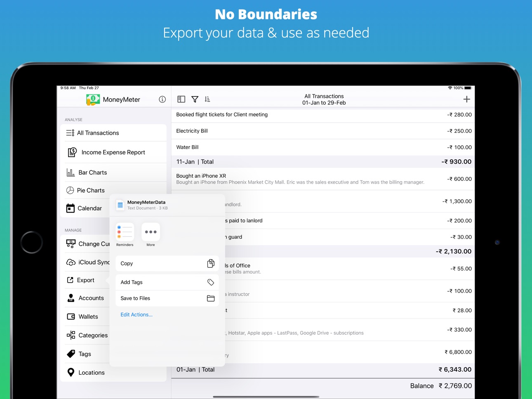Select Save to Files action
Viewport: 532px width, 399px height.
tap(167, 298)
